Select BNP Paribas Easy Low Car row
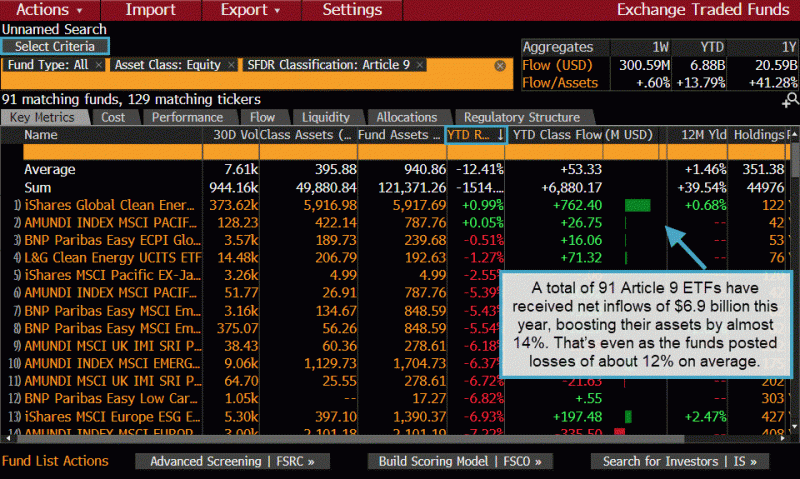This screenshot has height=479, width=800. point(110,398)
